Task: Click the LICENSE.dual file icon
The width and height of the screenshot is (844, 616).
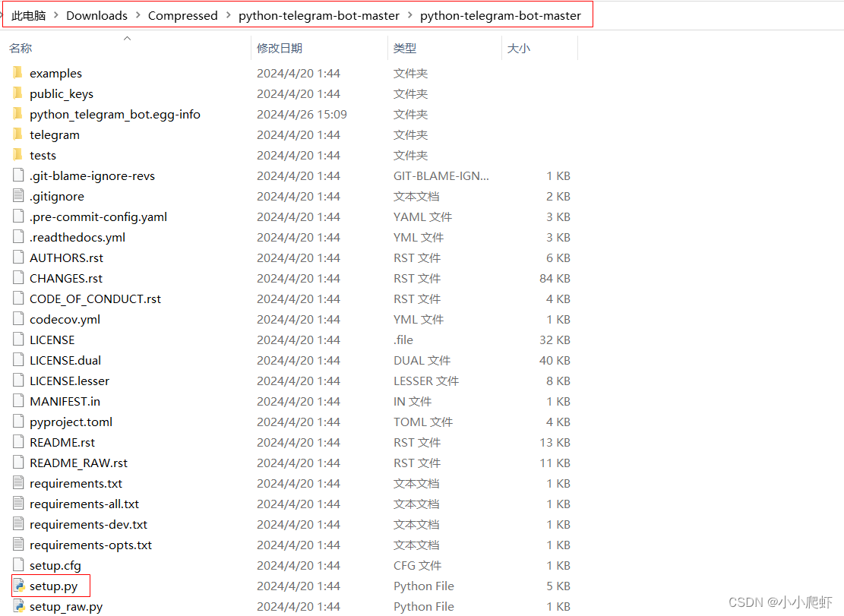Action: (x=18, y=360)
